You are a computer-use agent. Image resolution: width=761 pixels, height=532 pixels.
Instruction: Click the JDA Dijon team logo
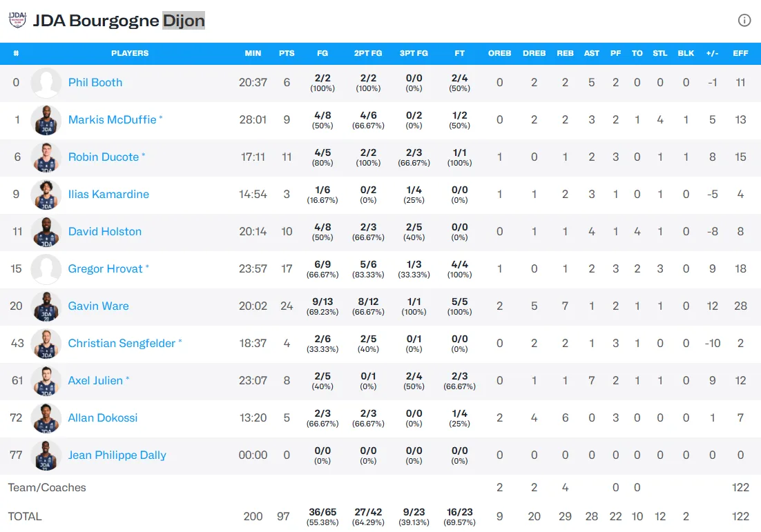click(x=17, y=21)
